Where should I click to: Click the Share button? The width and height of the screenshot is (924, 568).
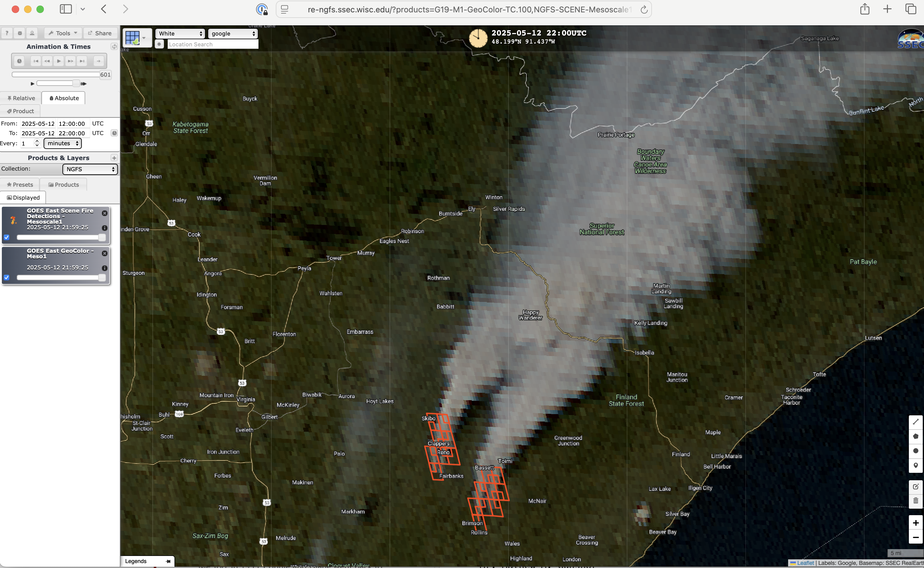tap(100, 33)
